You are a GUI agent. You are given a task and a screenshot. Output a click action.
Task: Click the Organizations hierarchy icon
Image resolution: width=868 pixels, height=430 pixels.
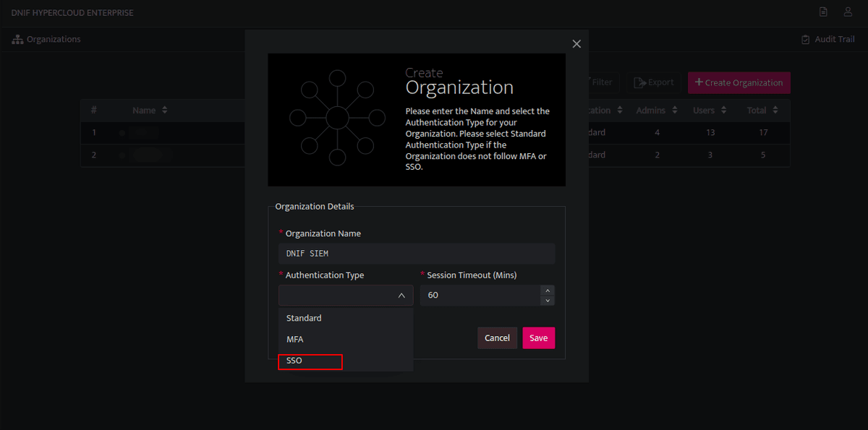pos(17,39)
